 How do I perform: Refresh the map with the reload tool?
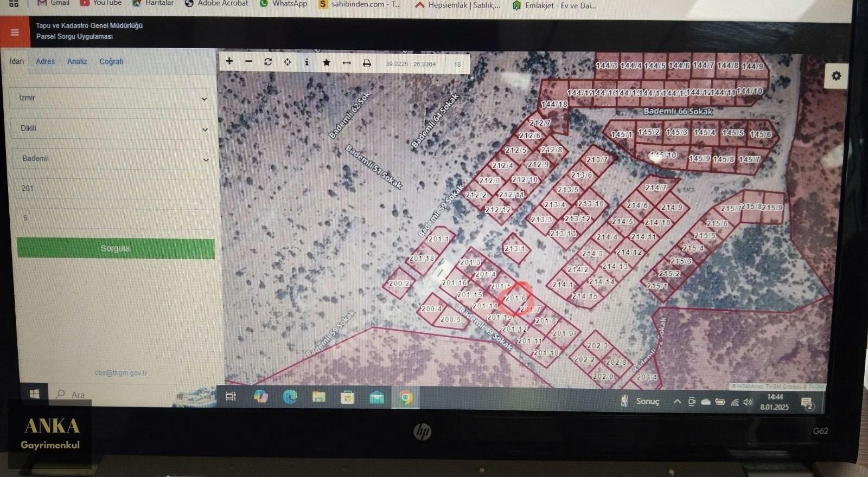click(268, 62)
